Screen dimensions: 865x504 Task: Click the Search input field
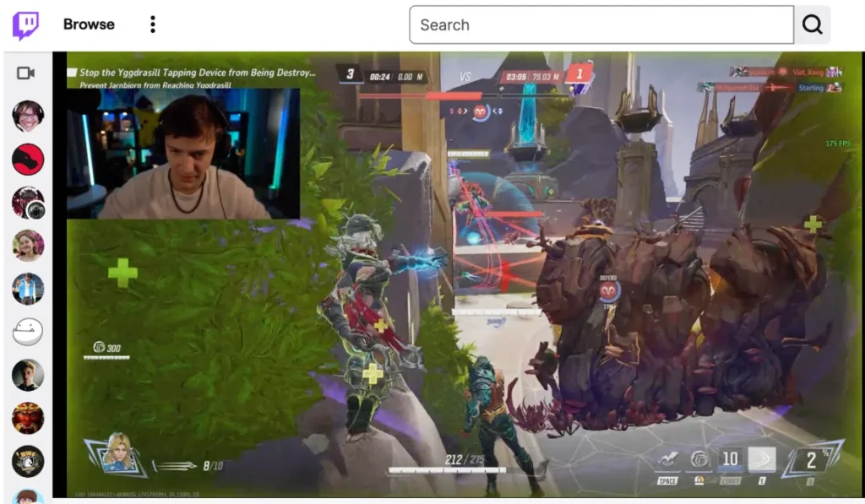coord(601,24)
